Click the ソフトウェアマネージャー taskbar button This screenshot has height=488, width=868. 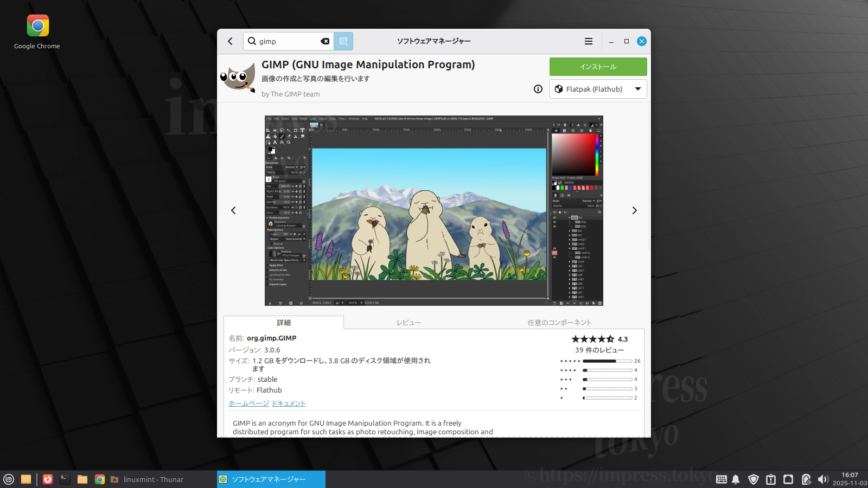(271, 479)
